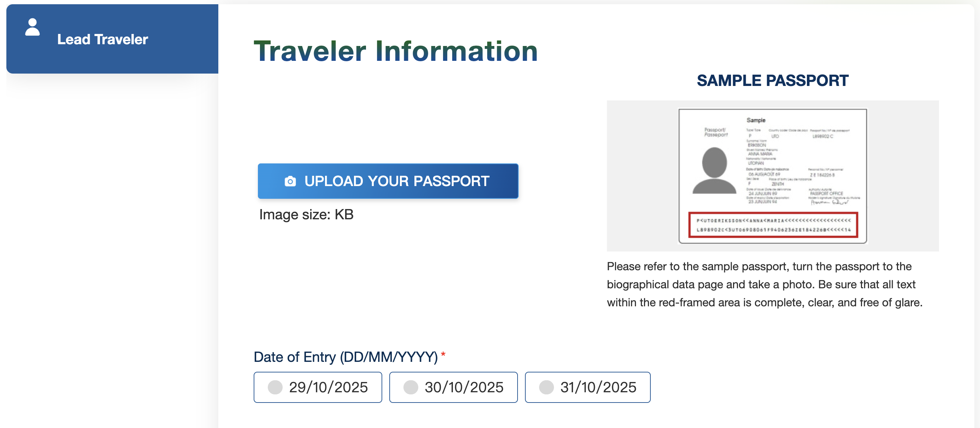Click the silhouette photo in sample passport

(x=714, y=170)
